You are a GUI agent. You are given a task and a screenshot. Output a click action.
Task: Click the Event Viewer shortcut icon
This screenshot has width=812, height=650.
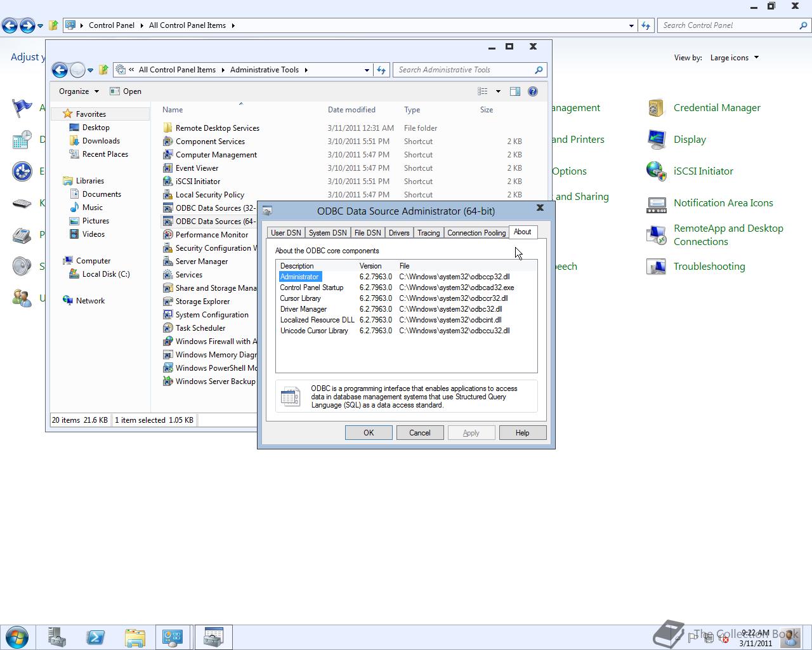[x=167, y=168]
